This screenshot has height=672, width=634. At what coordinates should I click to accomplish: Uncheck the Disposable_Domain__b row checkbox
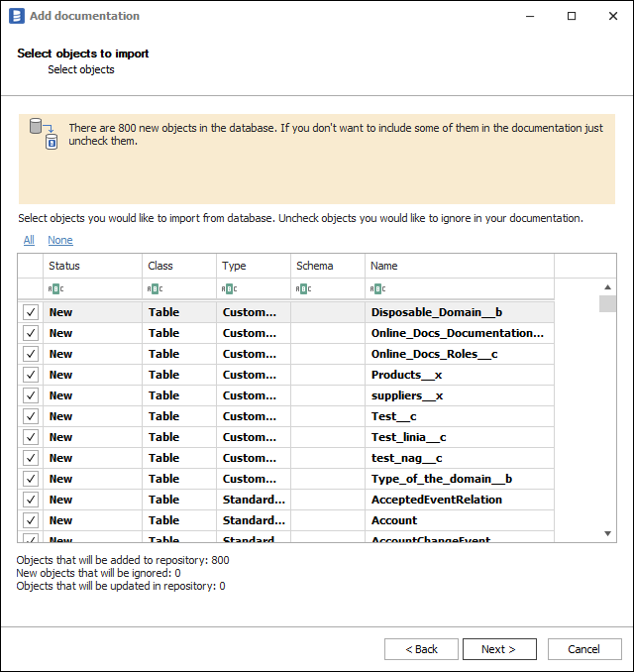[x=31, y=312]
